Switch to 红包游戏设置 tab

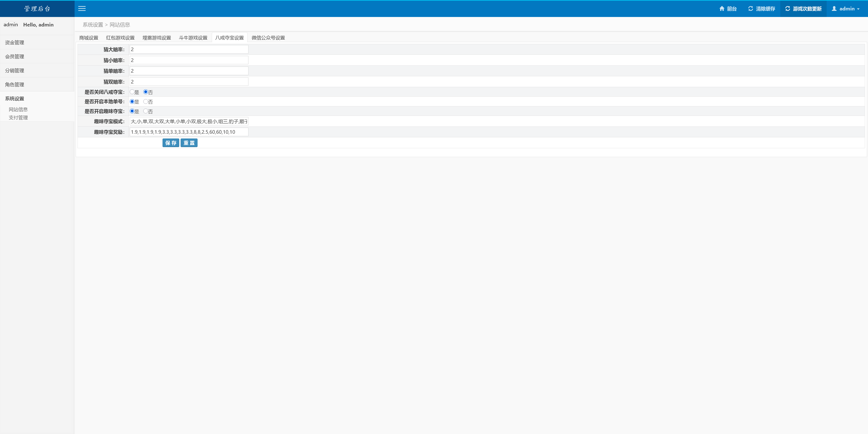120,38
